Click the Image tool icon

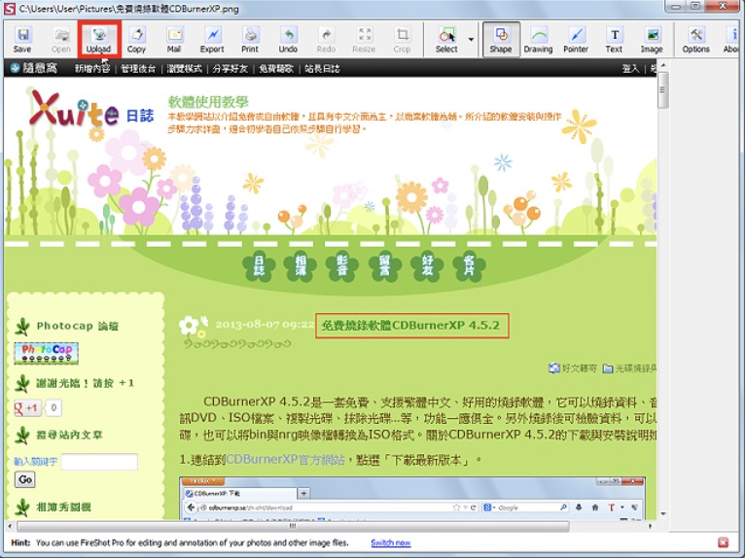pyautogui.click(x=652, y=40)
